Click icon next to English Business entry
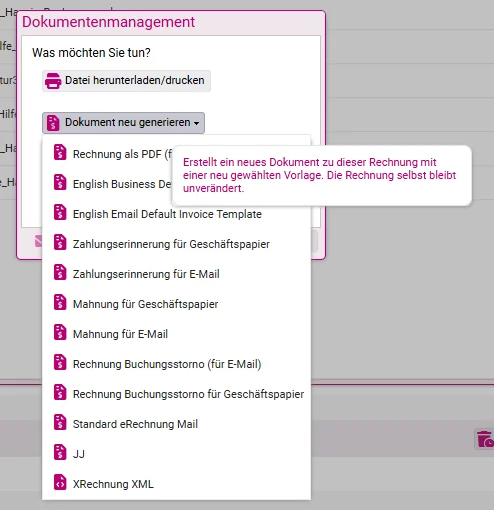This screenshot has height=510, width=494. click(60, 182)
